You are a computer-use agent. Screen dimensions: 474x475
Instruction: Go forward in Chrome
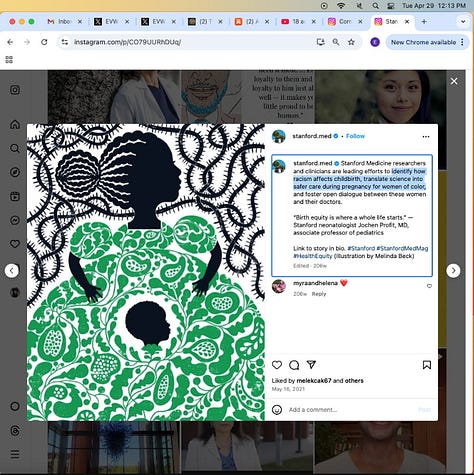click(x=27, y=42)
